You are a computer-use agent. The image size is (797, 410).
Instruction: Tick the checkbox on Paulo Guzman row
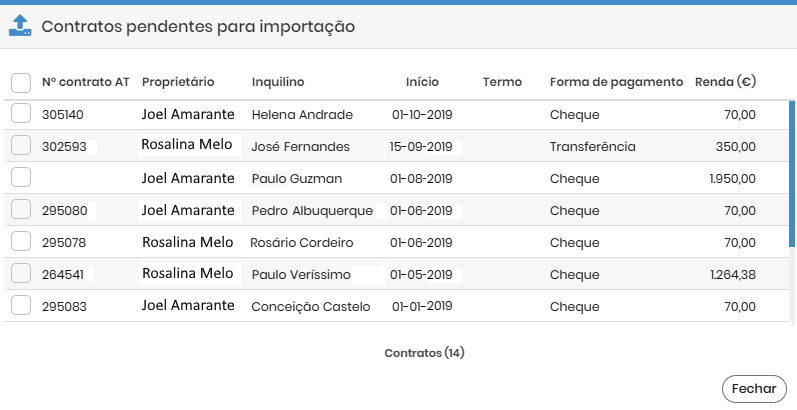pos(21,178)
